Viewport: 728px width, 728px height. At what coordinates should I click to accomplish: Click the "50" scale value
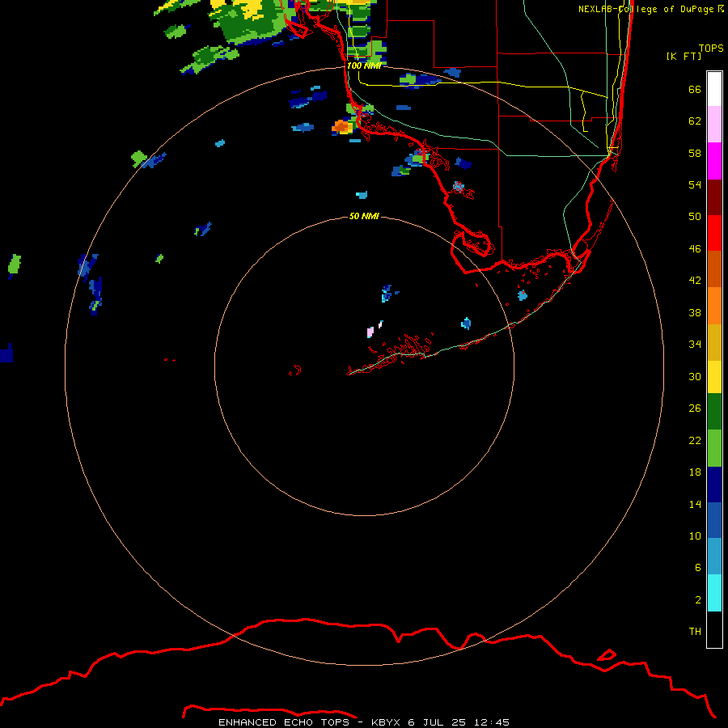coord(695,216)
